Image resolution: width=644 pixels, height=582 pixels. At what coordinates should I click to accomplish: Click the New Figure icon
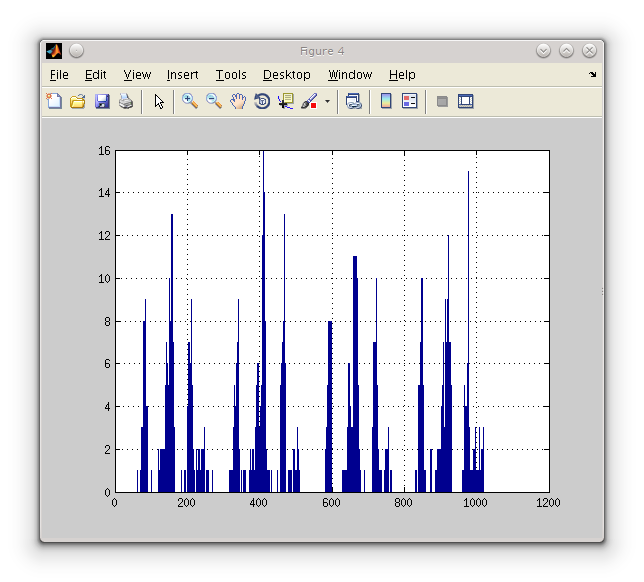[x=54, y=101]
